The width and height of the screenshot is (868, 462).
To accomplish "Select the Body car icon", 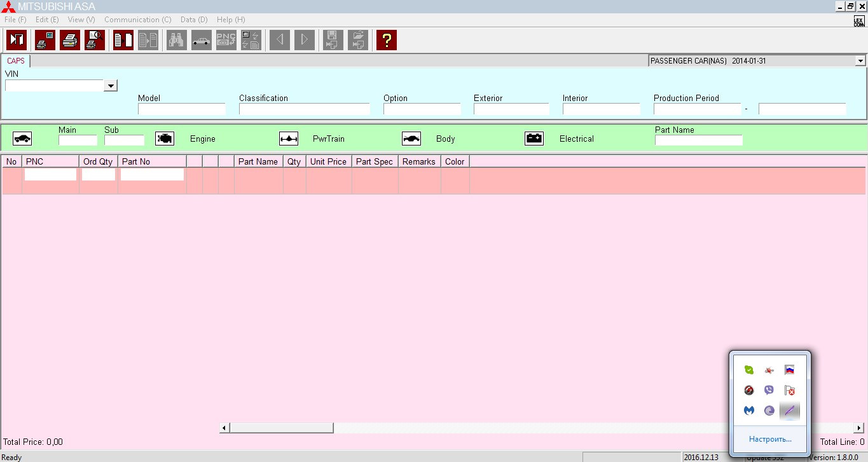I will pos(411,139).
